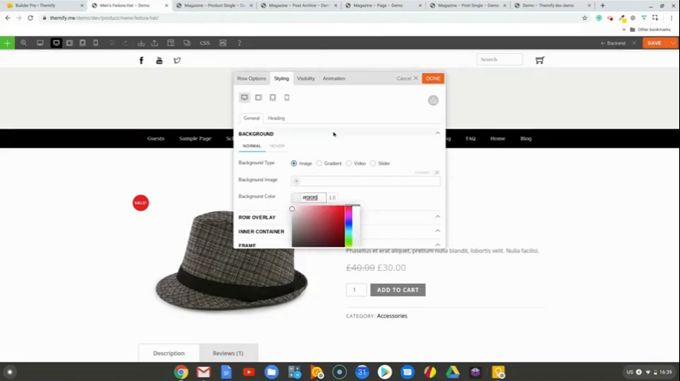Select mobile breakpoint icon in styling panel

pyautogui.click(x=287, y=98)
